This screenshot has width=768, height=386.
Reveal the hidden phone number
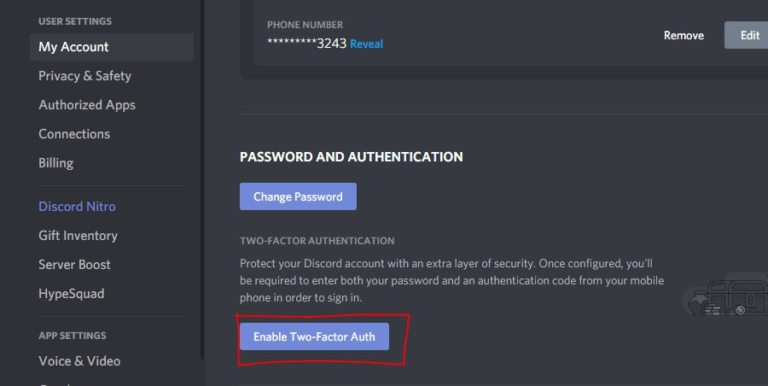(366, 44)
